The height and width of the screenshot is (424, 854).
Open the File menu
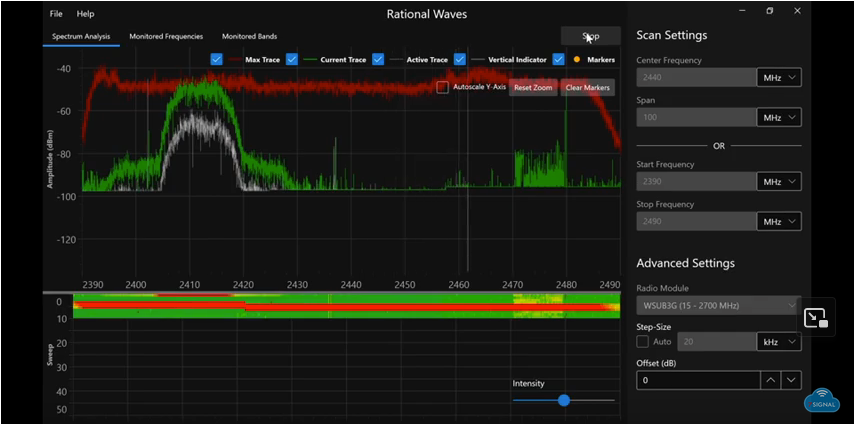click(56, 14)
